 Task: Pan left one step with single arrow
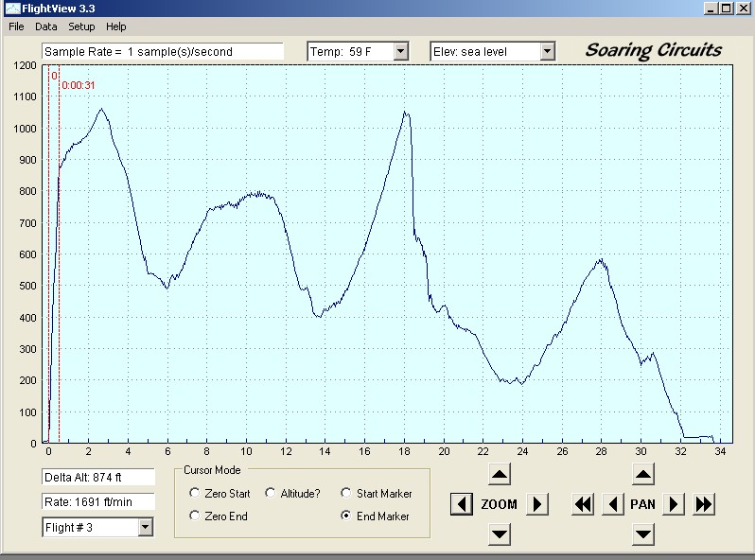tap(613, 504)
